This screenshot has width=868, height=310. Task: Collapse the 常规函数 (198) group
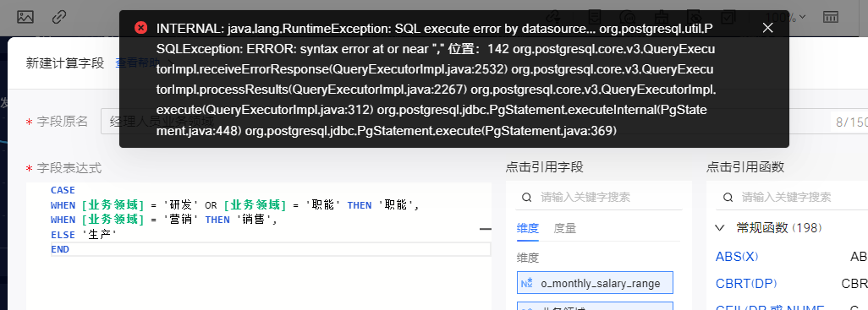point(720,228)
